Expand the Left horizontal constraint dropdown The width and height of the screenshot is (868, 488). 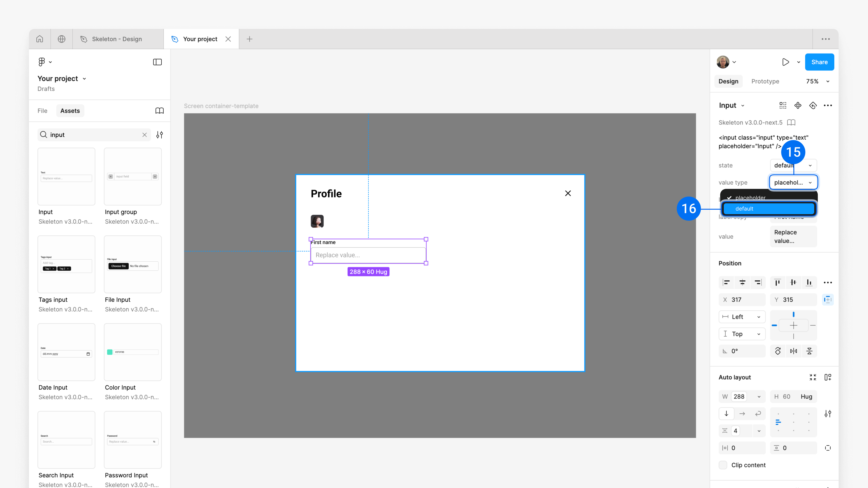[742, 317]
